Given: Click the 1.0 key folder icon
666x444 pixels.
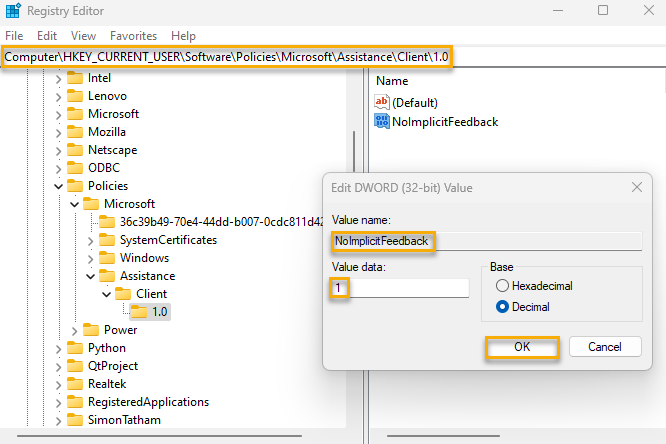Looking at the screenshot, I should pyautogui.click(x=139, y=312).
